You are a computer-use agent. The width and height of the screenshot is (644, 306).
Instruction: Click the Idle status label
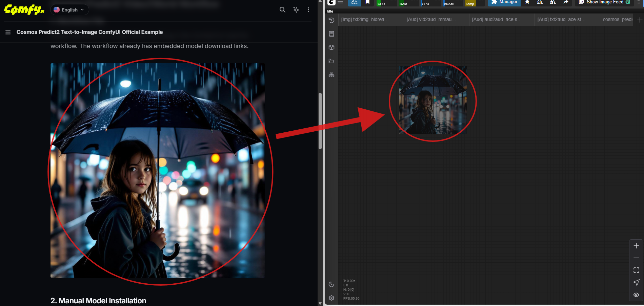click(x=330, y=11)
